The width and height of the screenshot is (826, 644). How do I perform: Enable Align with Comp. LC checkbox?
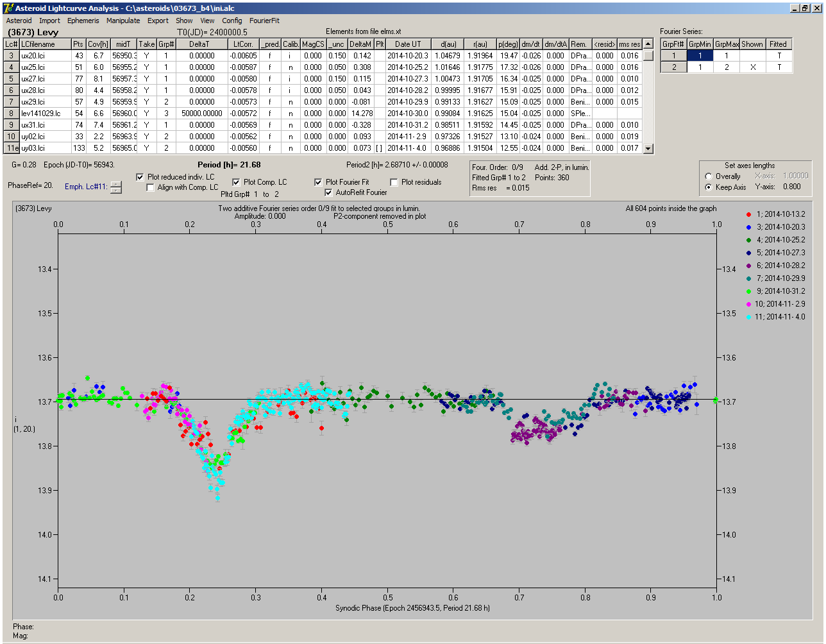[151, 187]
